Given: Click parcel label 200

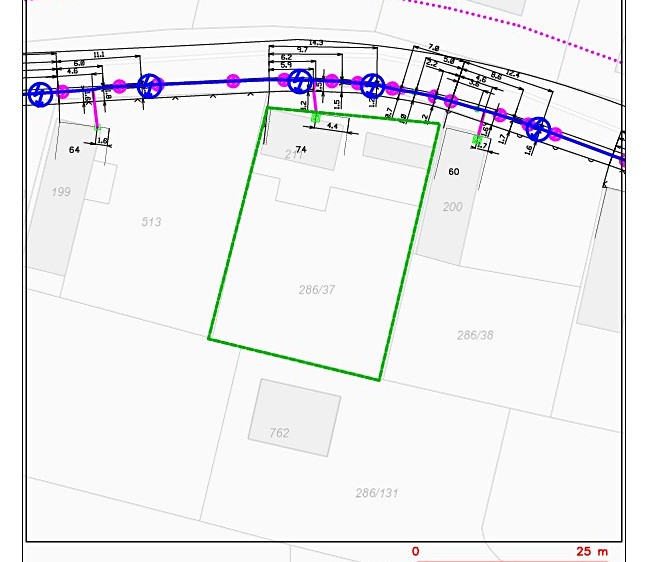Looking at the screenshot, I should (453, 207).
